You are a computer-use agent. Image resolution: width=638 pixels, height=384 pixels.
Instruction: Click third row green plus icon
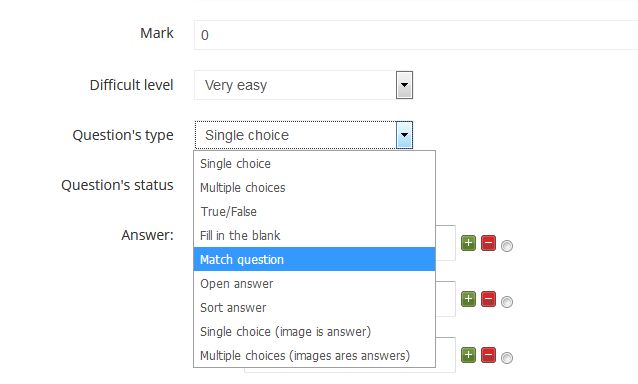[468, 355]
